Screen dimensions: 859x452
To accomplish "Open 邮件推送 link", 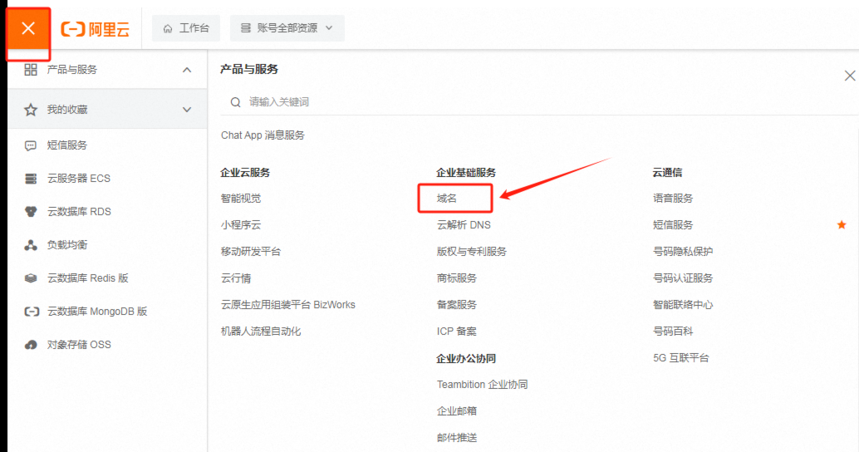I will point(457,438).
